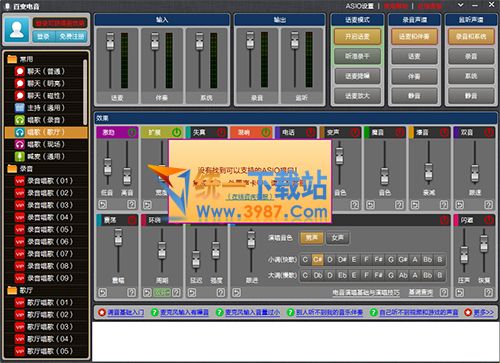The width and height of the screenshot is (500, 363).
Task: Enable the 失真 effect power button
Action: point(221,133)
